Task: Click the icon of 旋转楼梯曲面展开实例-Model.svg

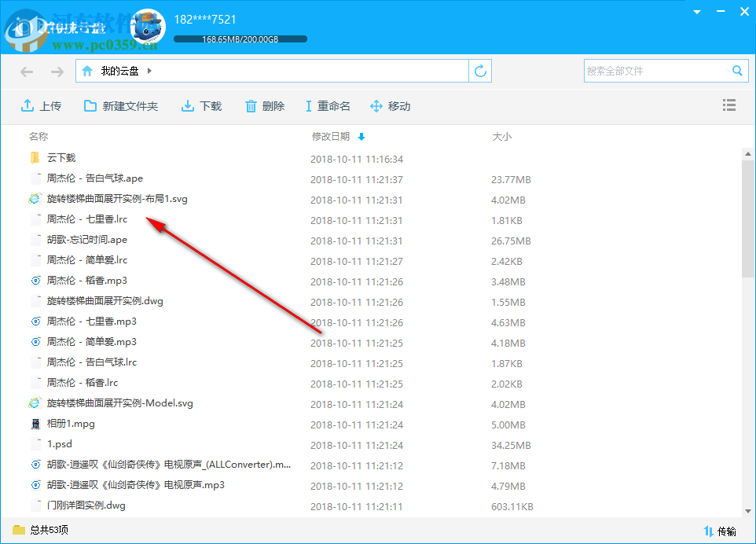Action: [35, 402]
